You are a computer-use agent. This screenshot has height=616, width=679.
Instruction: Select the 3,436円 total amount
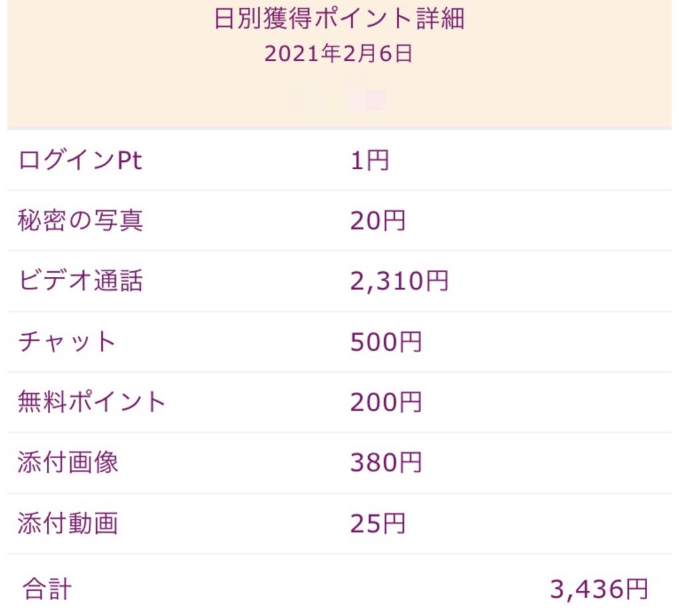tap(598, 588)
